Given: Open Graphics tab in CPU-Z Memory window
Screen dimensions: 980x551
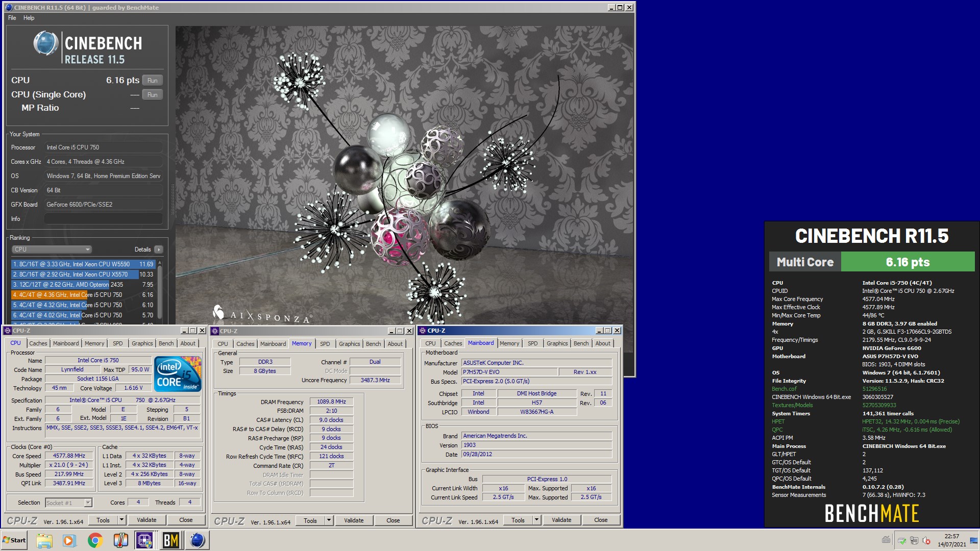Looking at the screenshot, I should click(x=350, y=344).
